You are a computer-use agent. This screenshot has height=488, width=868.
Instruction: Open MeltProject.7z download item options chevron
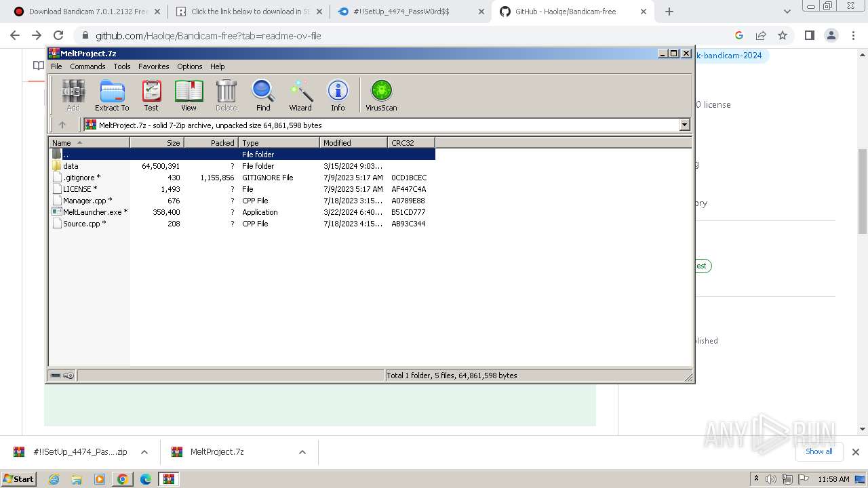(302, 452)
